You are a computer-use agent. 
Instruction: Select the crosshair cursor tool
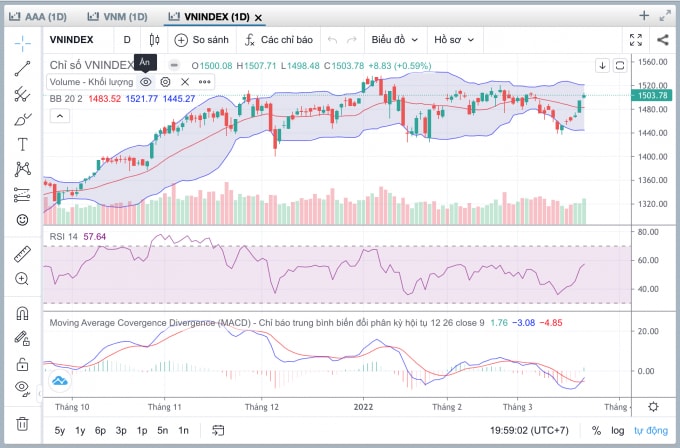[23, 43]
